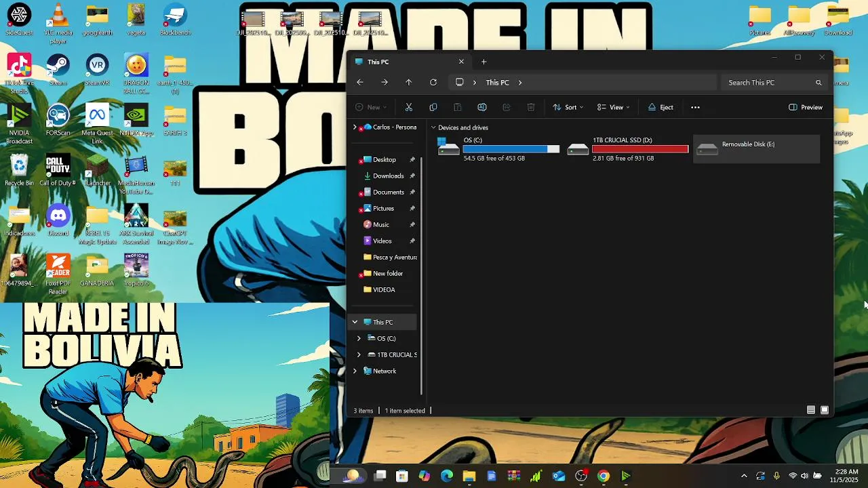Click This PC breadcrumb in the address bar
868x488 pixels.
(497, 83)
